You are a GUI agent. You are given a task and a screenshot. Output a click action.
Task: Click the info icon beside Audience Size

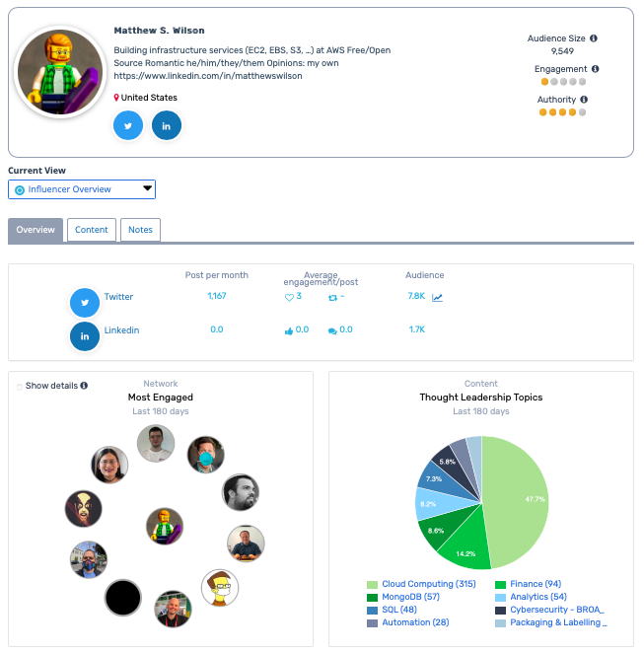(x=594, y=39)
